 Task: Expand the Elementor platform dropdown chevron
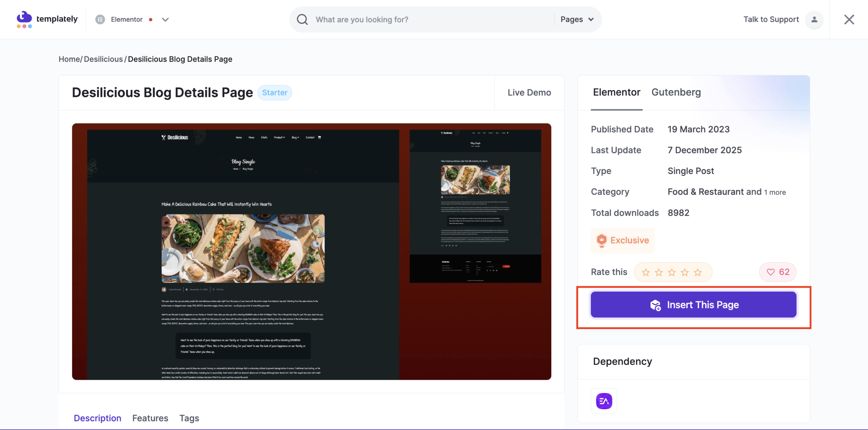click(x=165, y=20)
